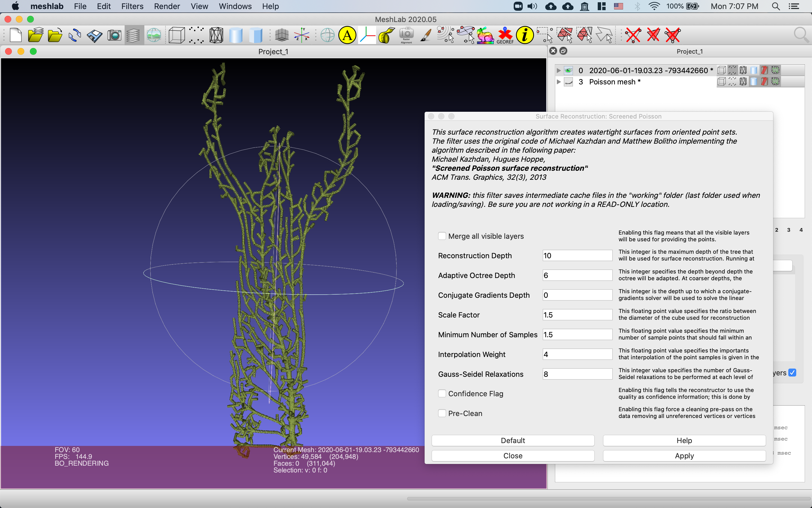Check the Confidence Flag option
This screenshot has height=508, width=812.
point(442,393)
